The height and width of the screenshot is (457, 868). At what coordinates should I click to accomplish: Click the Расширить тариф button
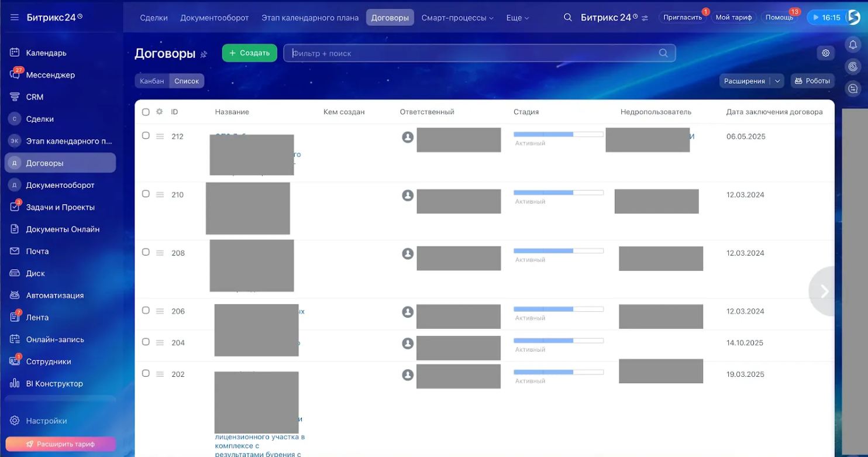(60, 444)
